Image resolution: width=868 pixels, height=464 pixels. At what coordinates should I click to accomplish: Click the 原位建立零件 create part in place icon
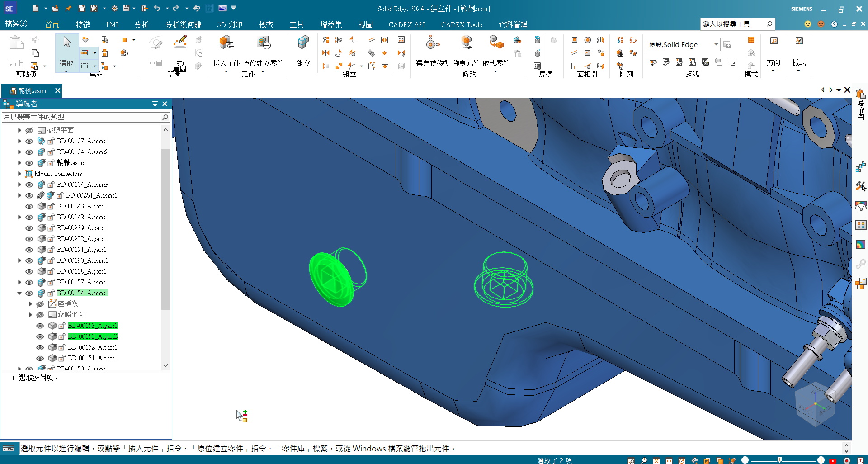pos(263,43)
